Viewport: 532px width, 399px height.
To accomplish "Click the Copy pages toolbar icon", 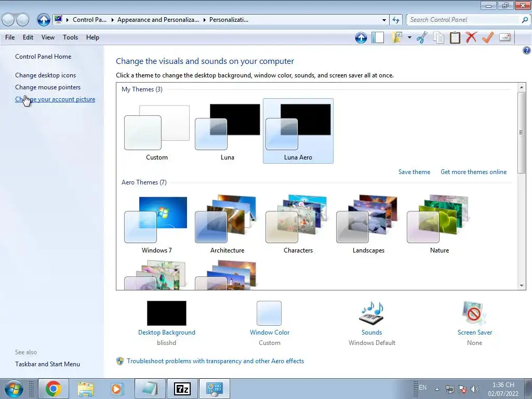I will point(438,37).
